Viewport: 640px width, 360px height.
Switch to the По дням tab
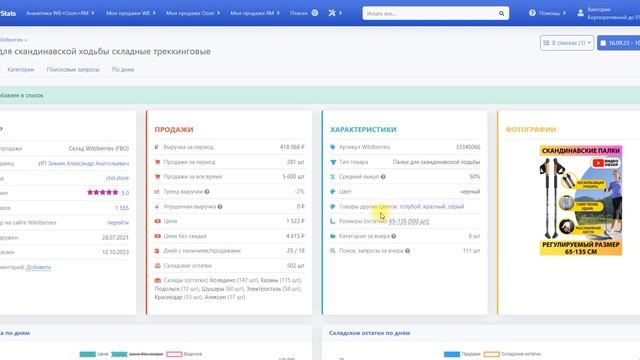tap(123, 69)
